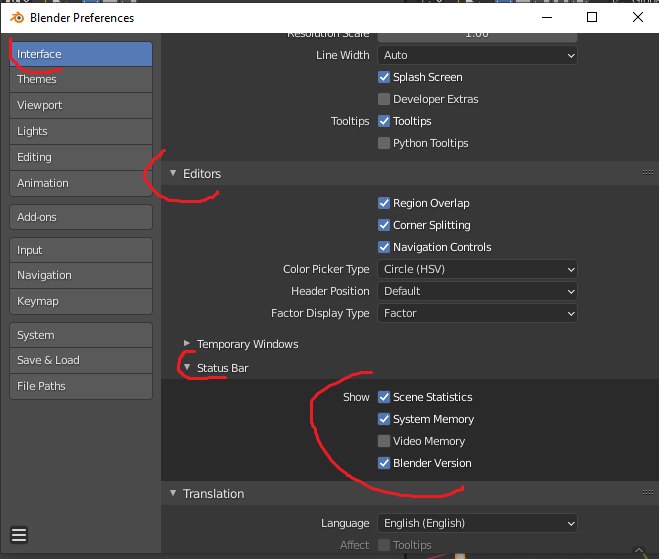Click the Translation panel drag grip dots

click(648, 493)
